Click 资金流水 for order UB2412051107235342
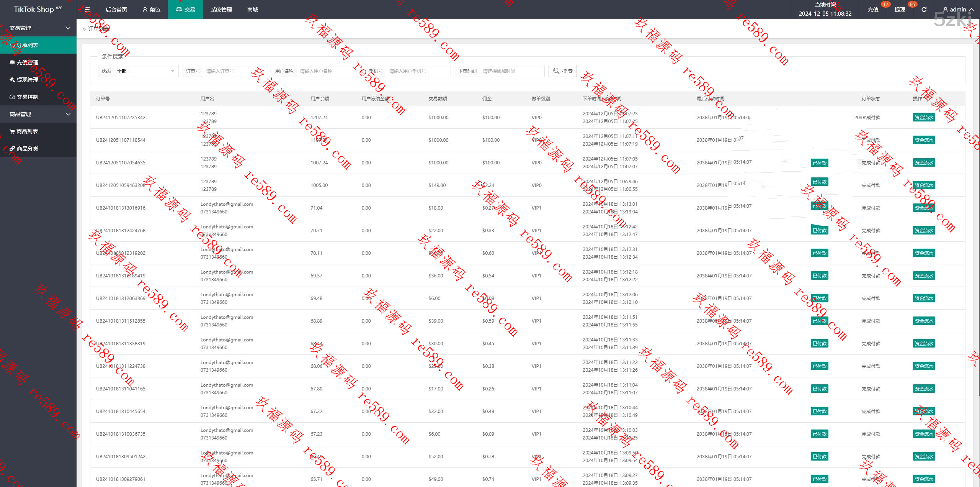The image size is (980, 487). [x=924, y=118]
